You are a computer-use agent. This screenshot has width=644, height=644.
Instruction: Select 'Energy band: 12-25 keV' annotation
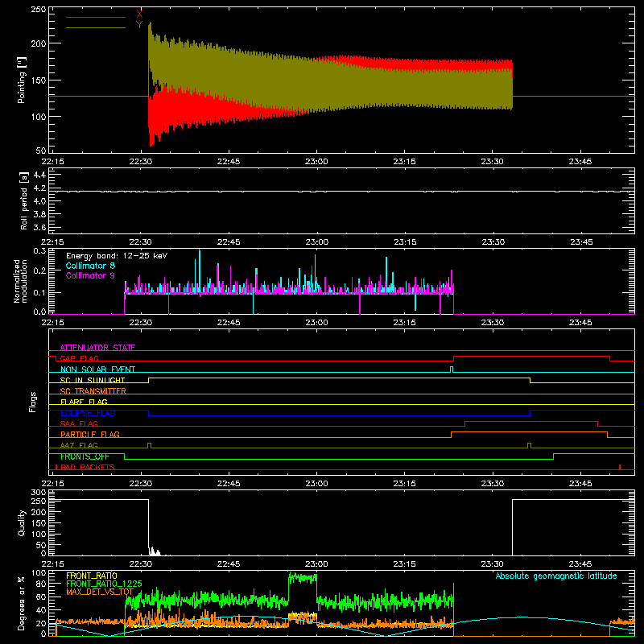117,256
